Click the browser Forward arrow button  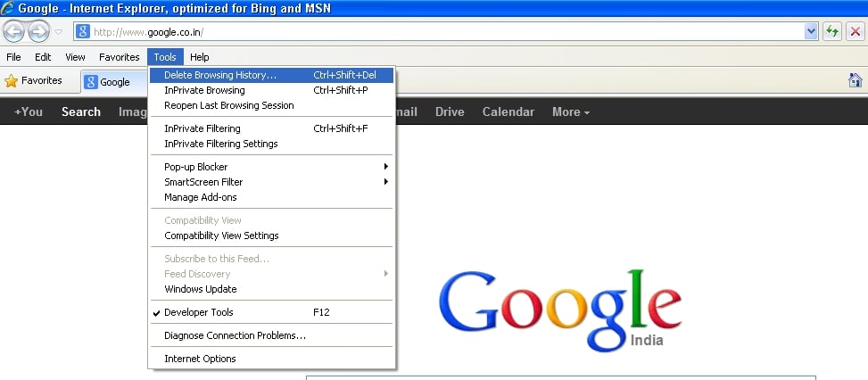click(x=38, y=31)
